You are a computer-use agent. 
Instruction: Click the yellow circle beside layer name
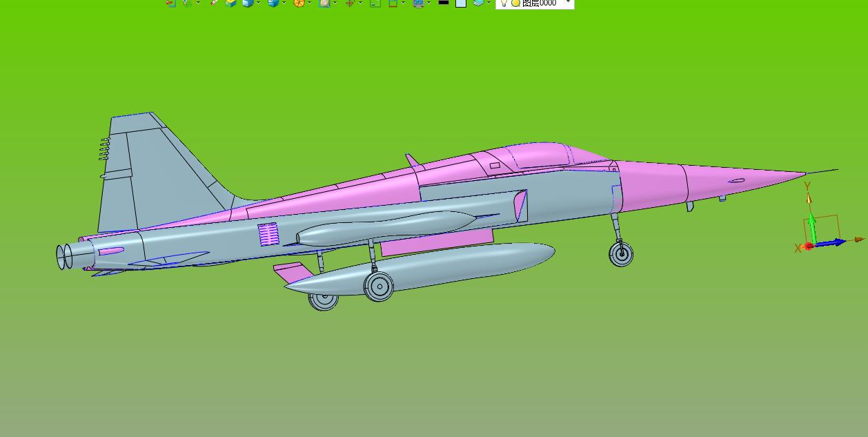click(x=516, y=3)
